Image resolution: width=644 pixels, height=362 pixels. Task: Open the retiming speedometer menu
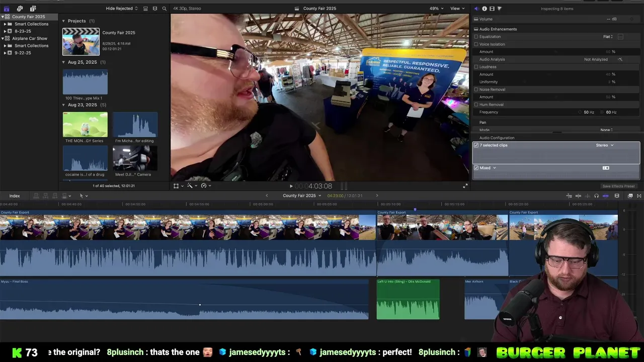pyautogui.click(x=205, y=186)
